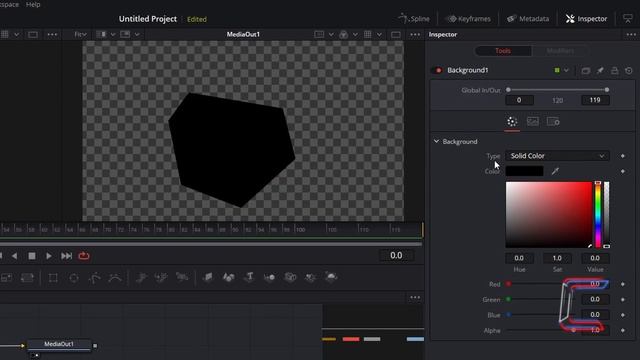640x360 pixels.
Task: Add a Text 3D node
Action: tap(249, 278)
